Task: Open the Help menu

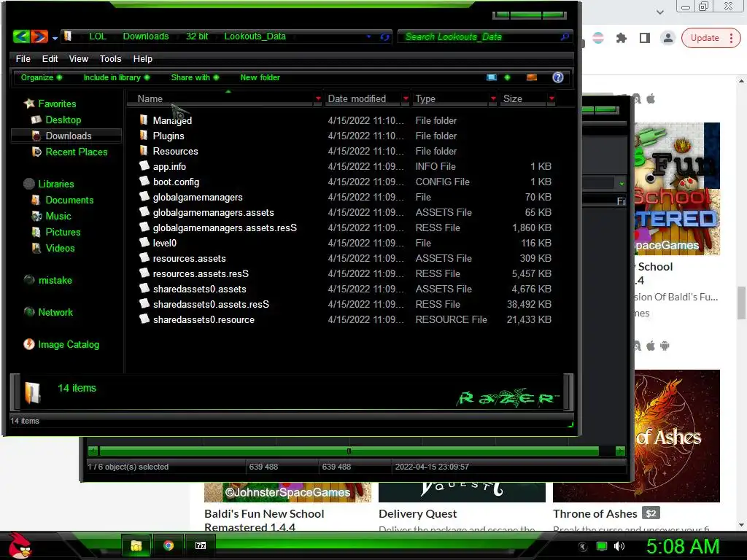Action: (142, 58)
